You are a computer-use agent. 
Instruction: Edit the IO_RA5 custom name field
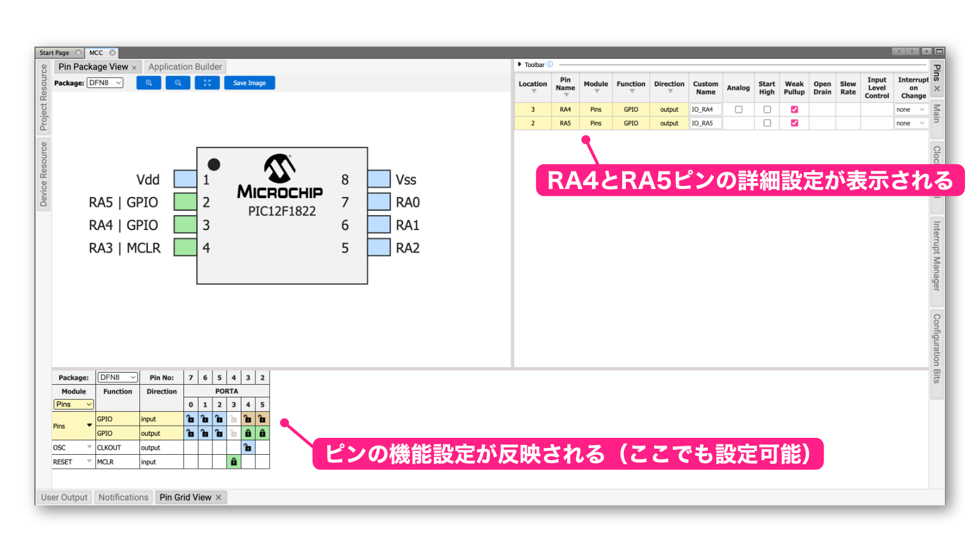(705, 123)
